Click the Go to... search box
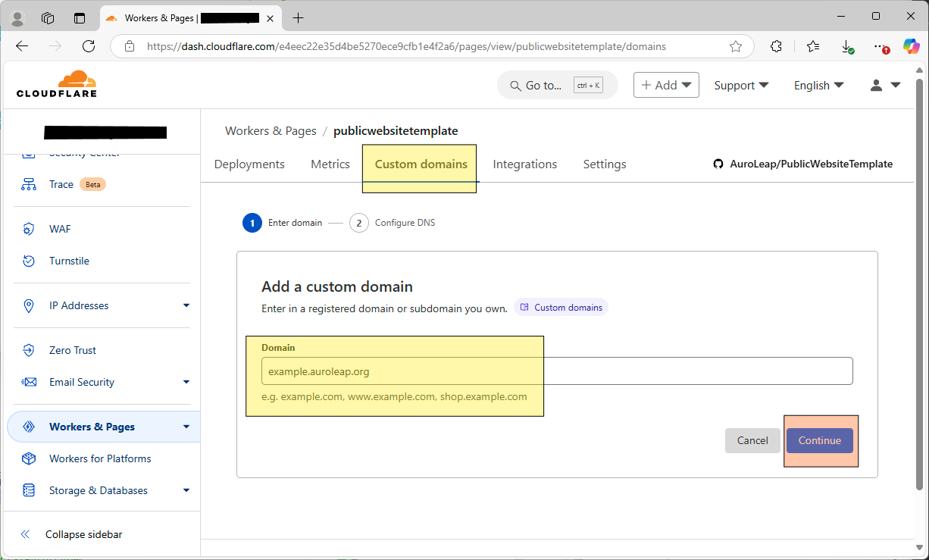The height and width of the screenshot is (560, 929). click(558, 86)
